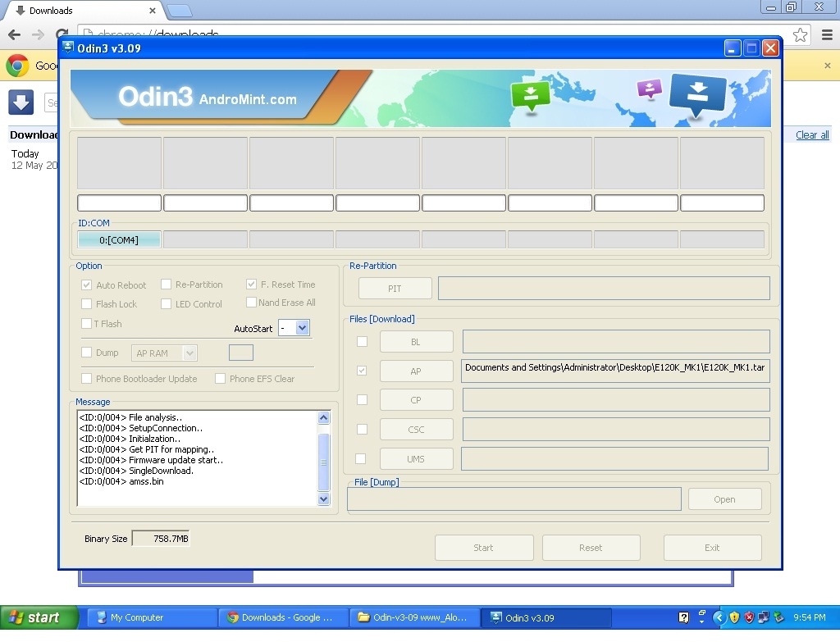Image resolution: width=840 pixels, height=642 pixels.
Task: Close the Downloads tab in Chrome
Action: 152,11
